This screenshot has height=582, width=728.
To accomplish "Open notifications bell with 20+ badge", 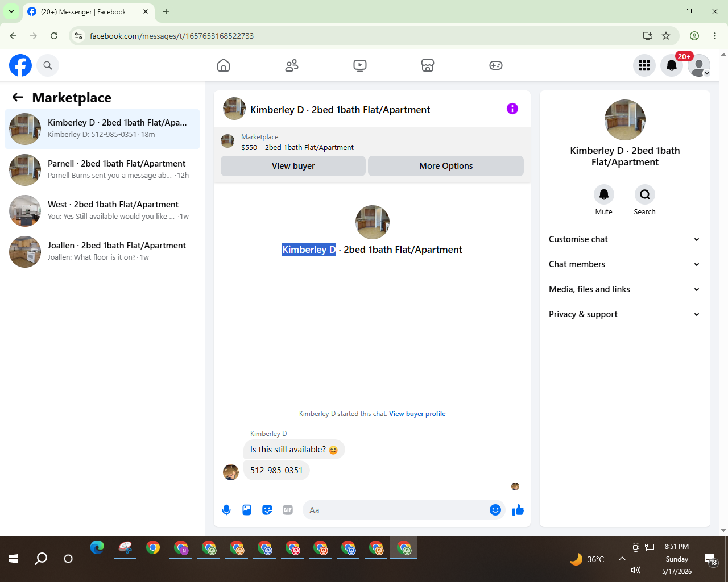I will tap(672, 65).
